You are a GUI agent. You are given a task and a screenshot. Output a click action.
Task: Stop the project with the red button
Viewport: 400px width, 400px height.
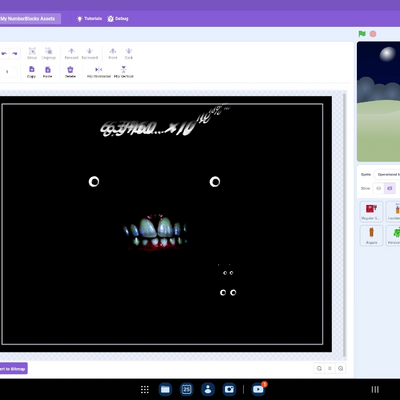[373, 34]
